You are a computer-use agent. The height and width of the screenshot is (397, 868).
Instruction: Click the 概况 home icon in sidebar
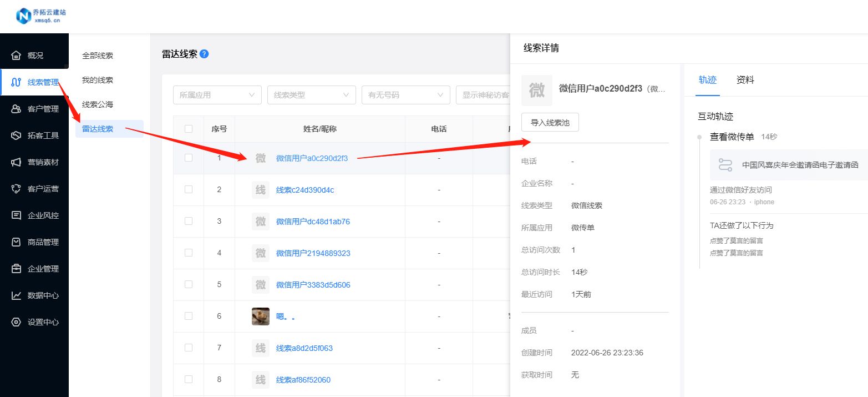pyautogui.click(x=17, y=56)
